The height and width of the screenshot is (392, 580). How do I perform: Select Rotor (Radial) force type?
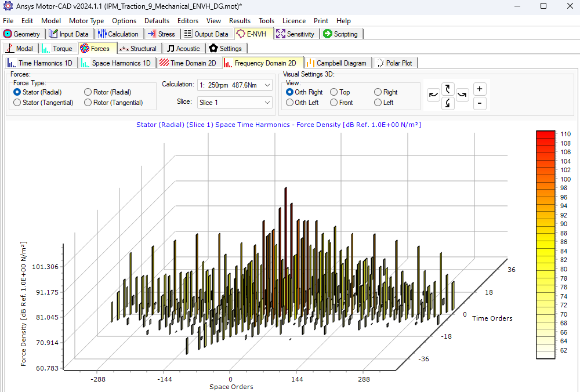(x=88, y=92)
